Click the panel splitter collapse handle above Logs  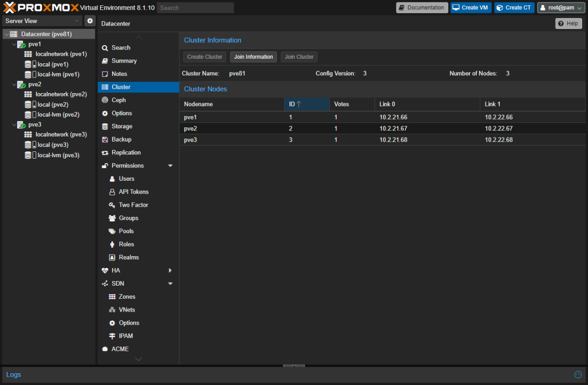pyautogui.click(x=294, y=366)
